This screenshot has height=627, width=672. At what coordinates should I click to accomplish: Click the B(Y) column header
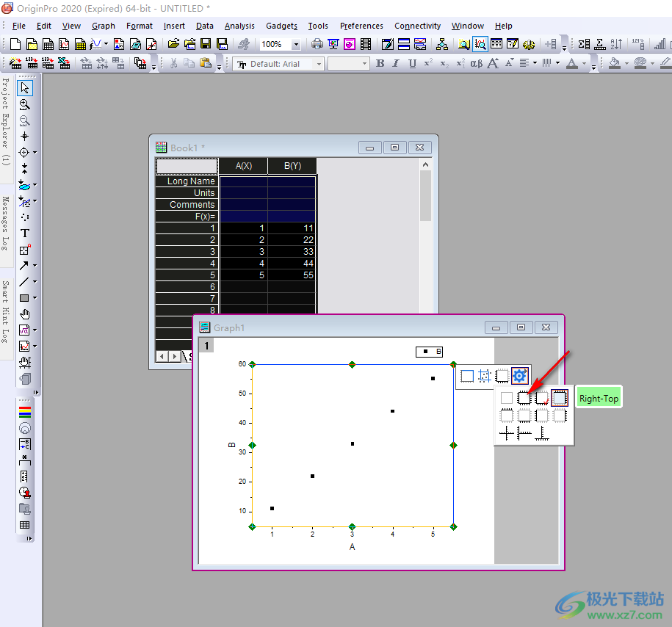[x=292, y=166]
